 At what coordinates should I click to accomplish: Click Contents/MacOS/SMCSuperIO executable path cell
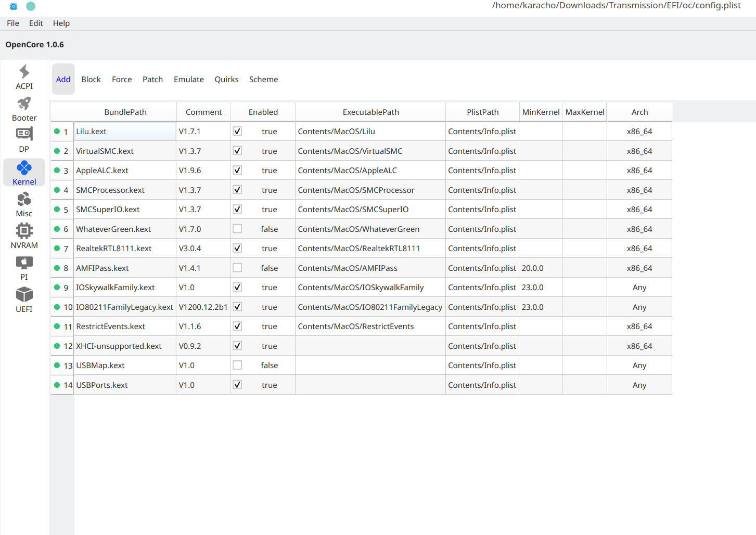point(371,210)
